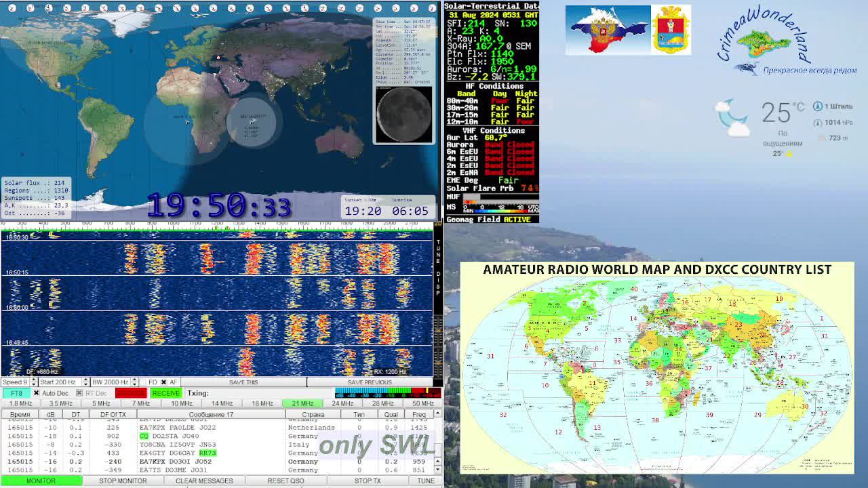Viewport: 868px width, 488px height.
Task: Select the EA4GTY DG6OAY RR73 message
Action: 178,453
